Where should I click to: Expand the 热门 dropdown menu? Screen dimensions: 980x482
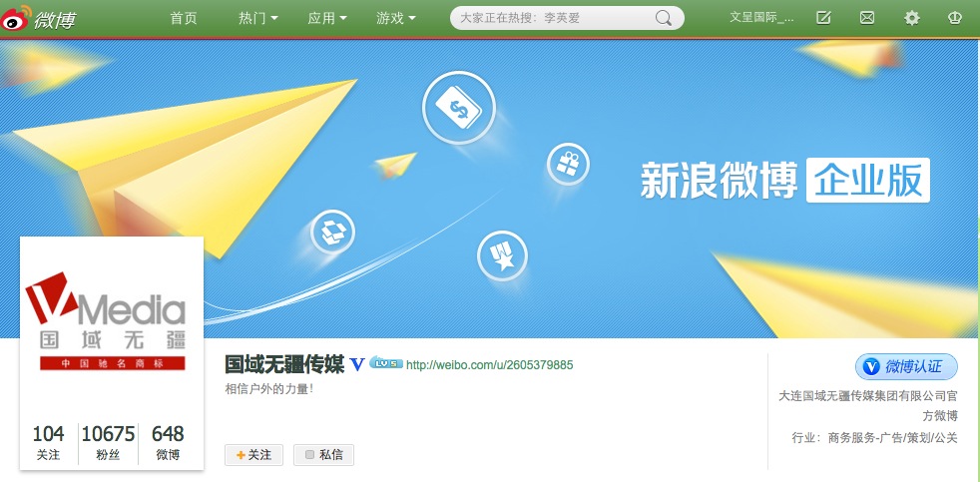(258, 18)
